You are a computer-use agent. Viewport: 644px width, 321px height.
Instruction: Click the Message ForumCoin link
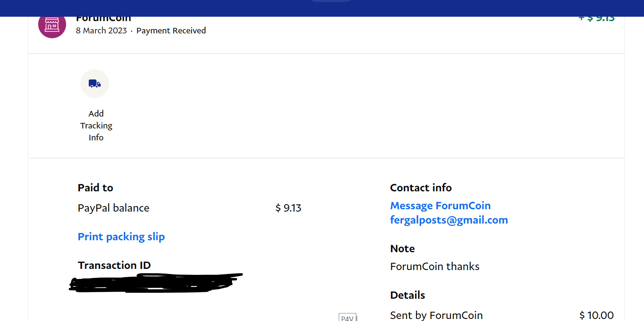point(440,206)
